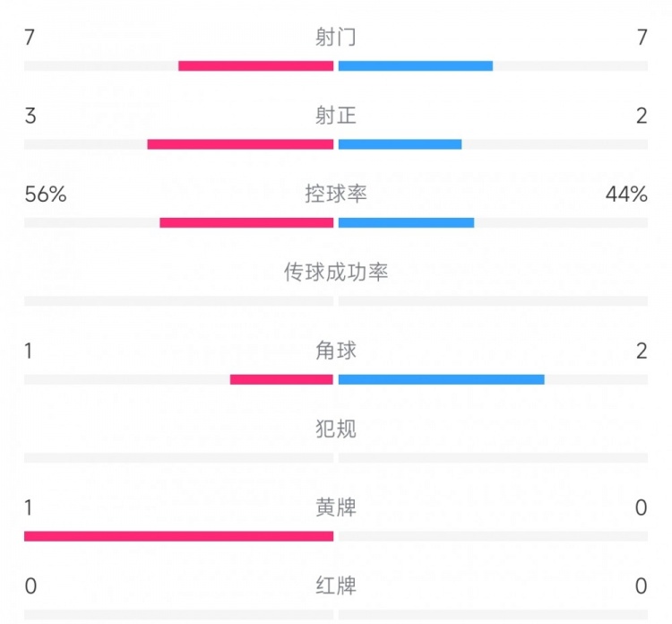Click the pink 射正 bar

click(x=240, y=144)
